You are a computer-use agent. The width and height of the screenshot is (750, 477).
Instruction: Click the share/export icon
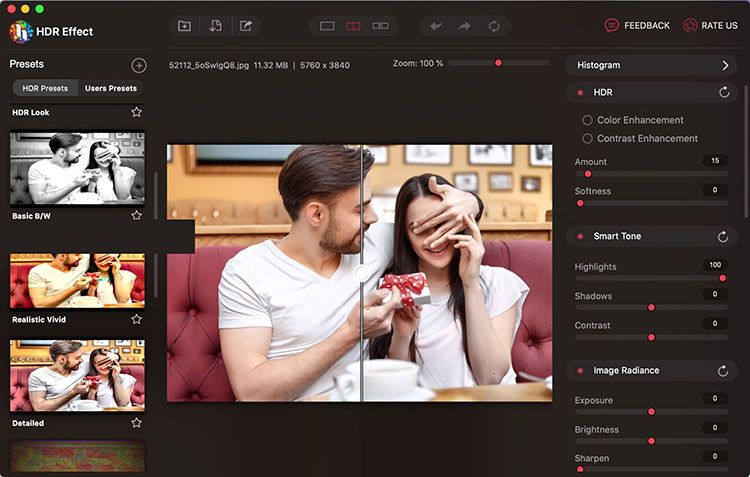pyautogui.click(x=246, y=26)
